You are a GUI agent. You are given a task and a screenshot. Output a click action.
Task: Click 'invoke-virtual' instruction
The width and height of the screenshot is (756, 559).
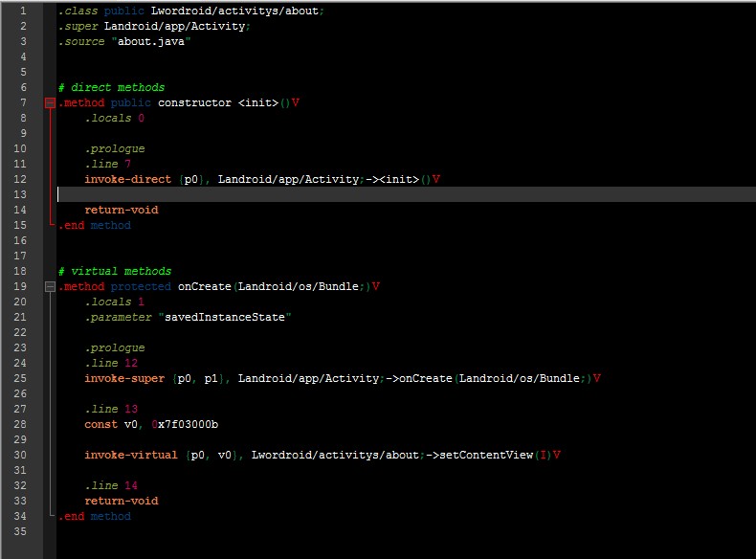click(x=131, y=455)
